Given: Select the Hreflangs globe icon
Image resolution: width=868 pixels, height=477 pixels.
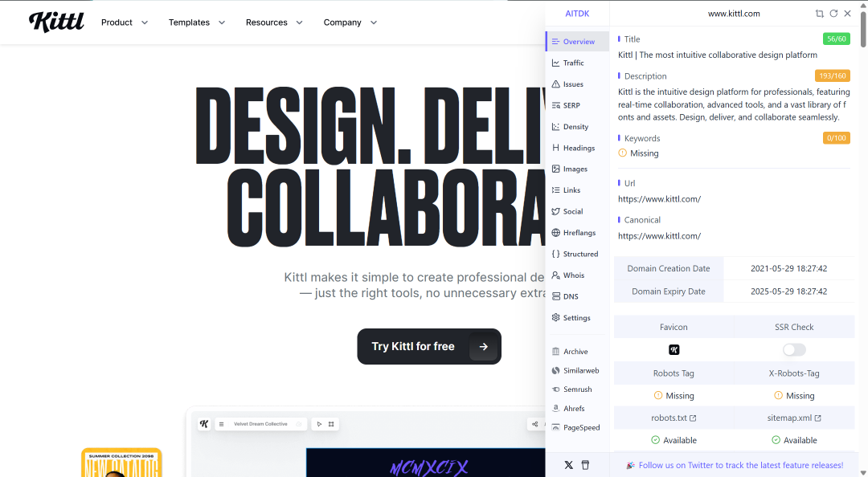Looking at the screenshot, I should [556, 232].
